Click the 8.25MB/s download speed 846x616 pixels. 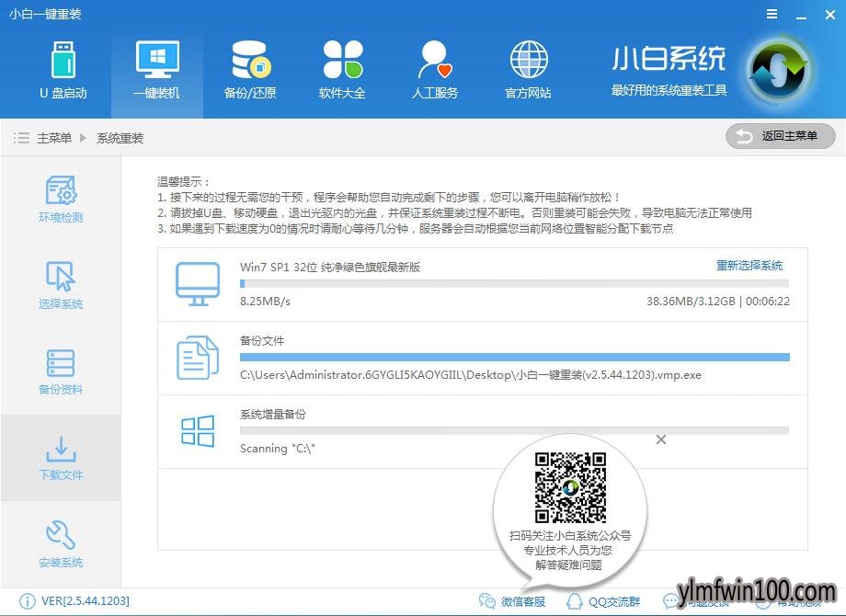(x=265, y=302)
